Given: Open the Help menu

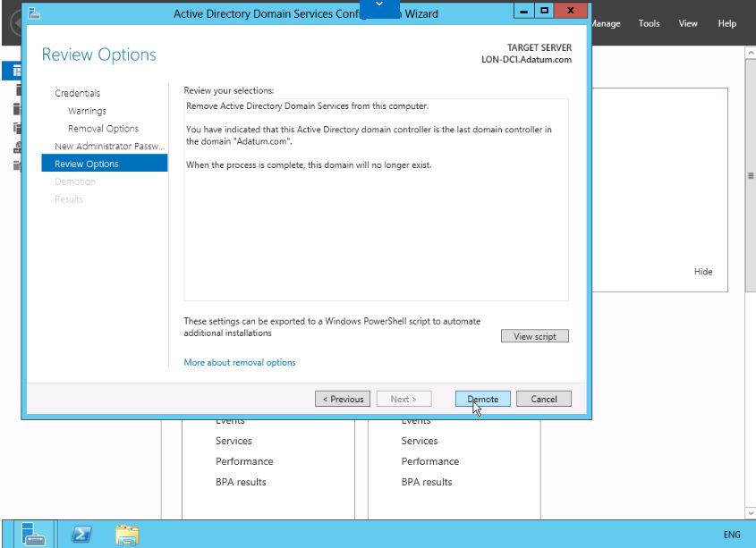Looking at the screenshot, I should point(726,24).
